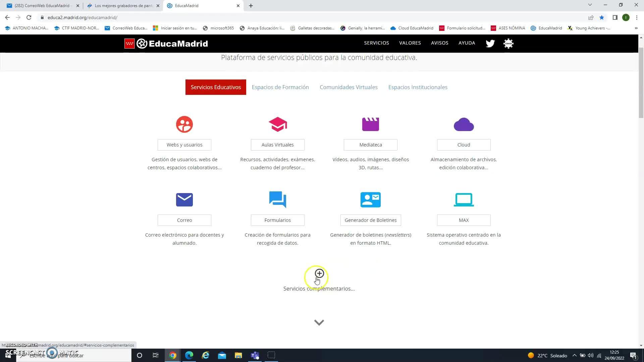The image size is (644, 362).
Task: Click the Mediateca clapperboard icon
Action: (x=370, y=124)
